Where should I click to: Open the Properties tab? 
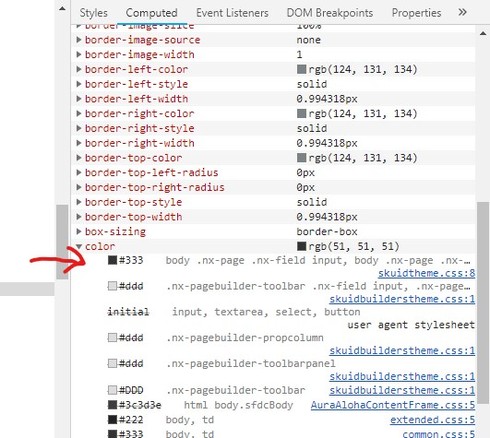pyautogui.click(x=416, y=13)
